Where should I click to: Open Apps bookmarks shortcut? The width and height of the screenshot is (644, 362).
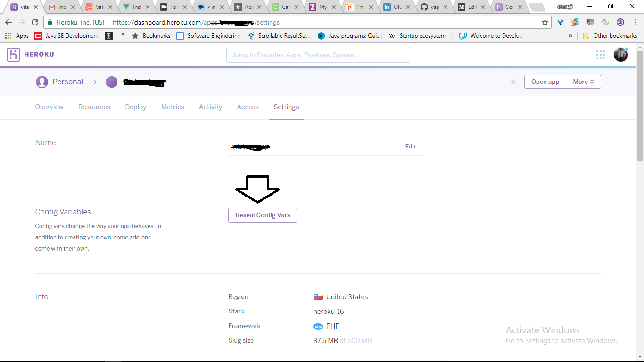click(17, 36)
